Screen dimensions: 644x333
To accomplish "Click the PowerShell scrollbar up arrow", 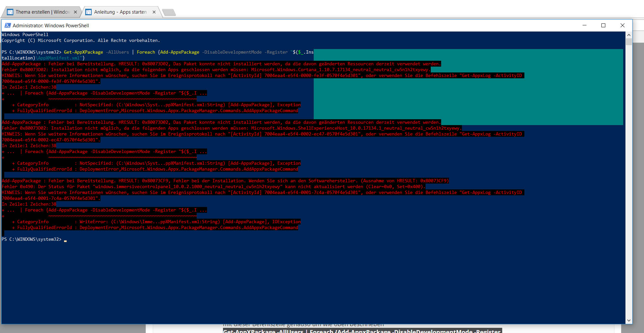I will tap(629, 35).
